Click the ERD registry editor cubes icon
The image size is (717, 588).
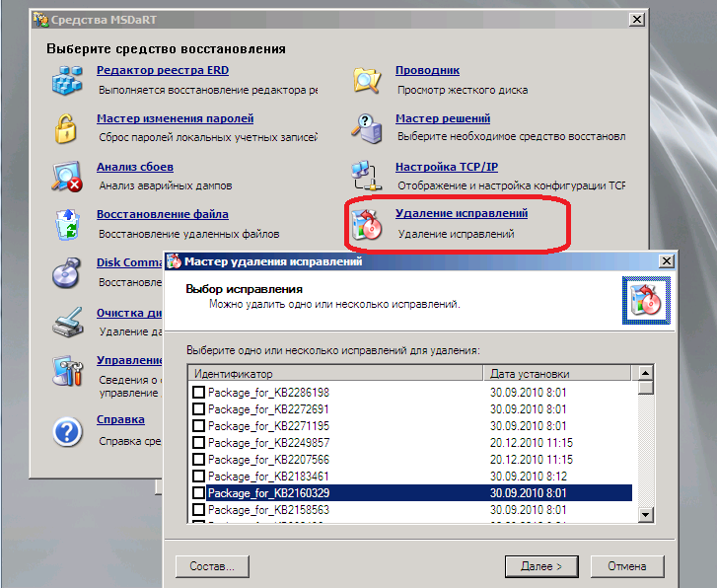[67, 80]
